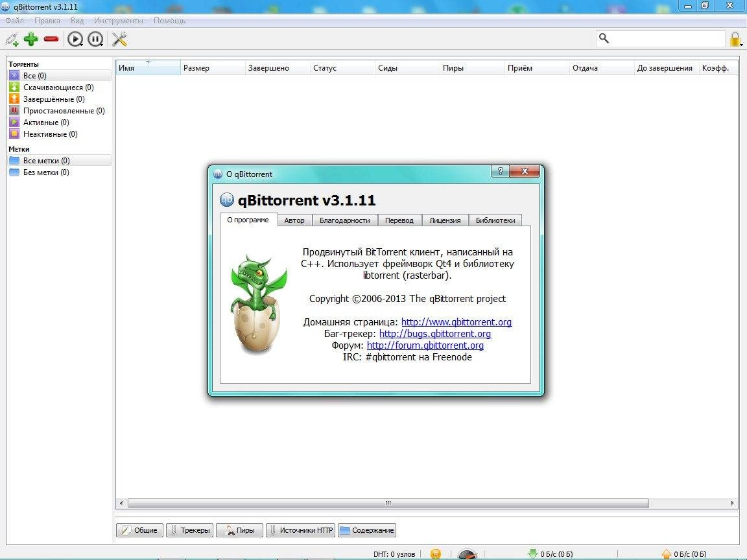Open options via wrench and screwdriver icon

[119, 39]
